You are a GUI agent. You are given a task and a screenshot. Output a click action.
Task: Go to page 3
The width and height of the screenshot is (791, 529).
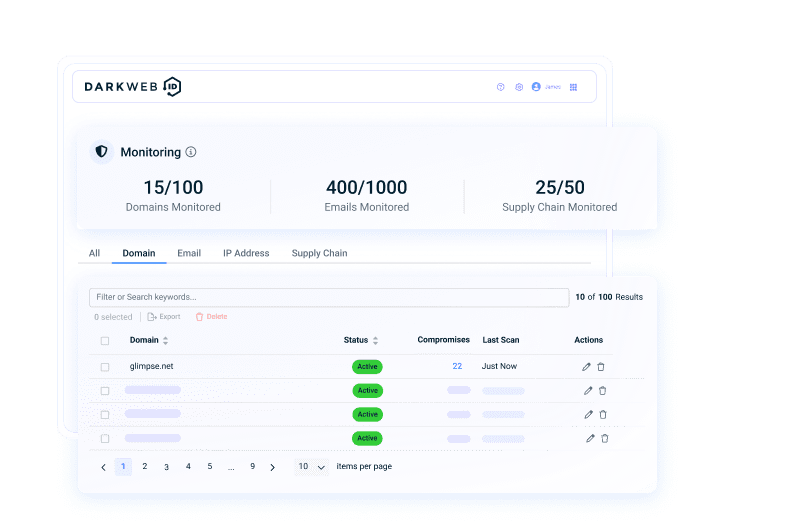166,467
